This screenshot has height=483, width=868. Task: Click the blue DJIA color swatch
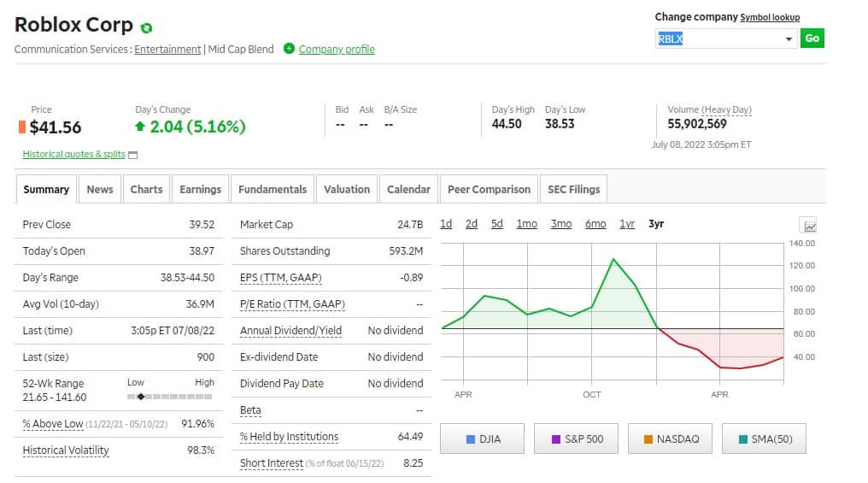(471, 439)
